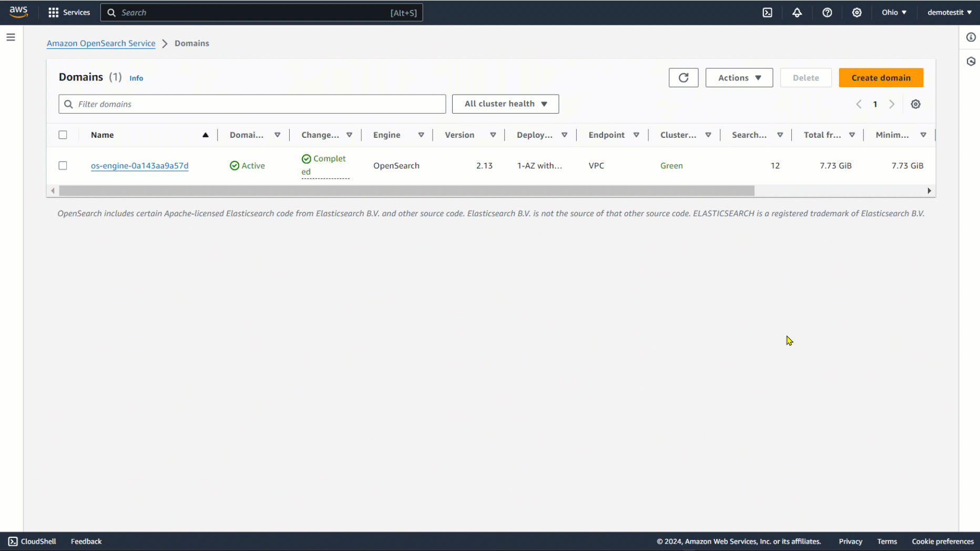Open the All cluster health filter dropdown

pyautogui.click(x=505, y=104)
